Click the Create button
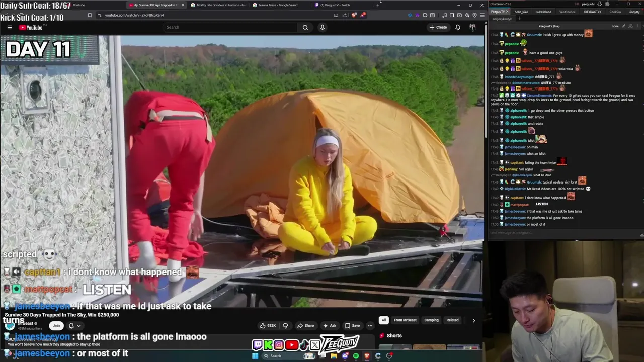 point(438,27)
